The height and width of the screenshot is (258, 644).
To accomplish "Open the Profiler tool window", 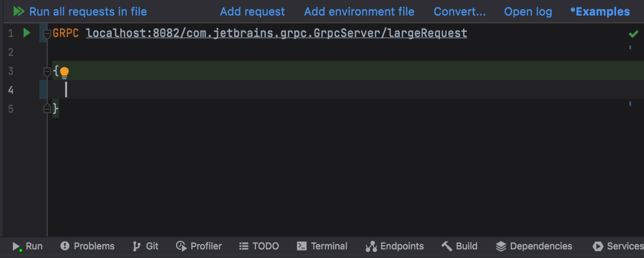I will coord(199,246).
